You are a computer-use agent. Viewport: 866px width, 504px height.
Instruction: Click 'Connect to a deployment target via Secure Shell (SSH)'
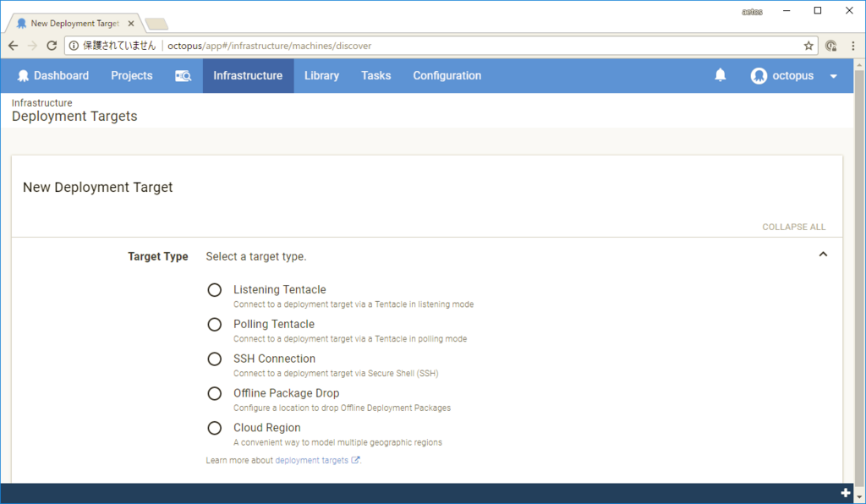tap(336, 374)
